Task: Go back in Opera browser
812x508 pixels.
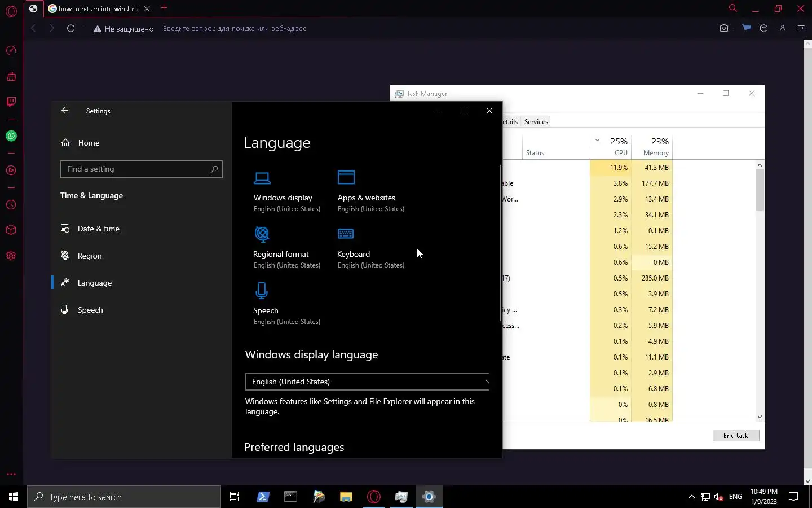Action: [x=33, y=28]
